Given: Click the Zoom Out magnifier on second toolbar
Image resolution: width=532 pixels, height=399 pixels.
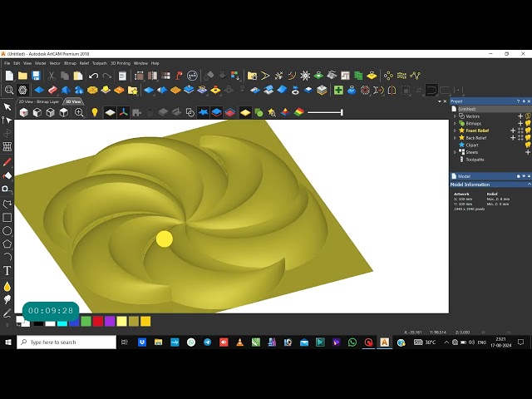Looking at the screenshot, I should coord(9,90).
